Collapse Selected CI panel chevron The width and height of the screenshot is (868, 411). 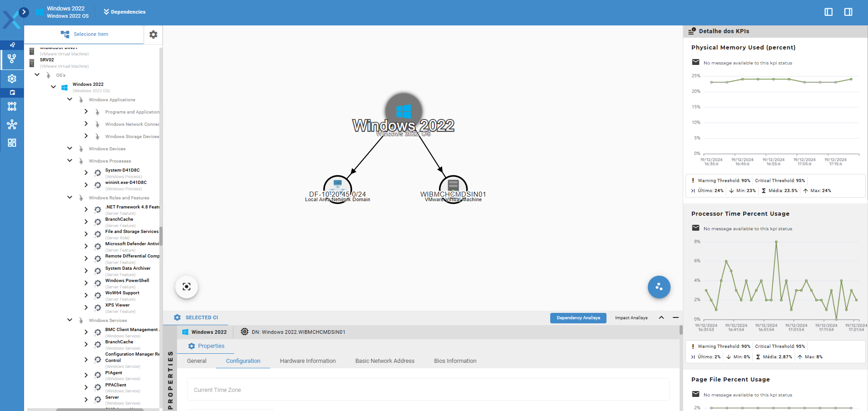pos(661,317)
